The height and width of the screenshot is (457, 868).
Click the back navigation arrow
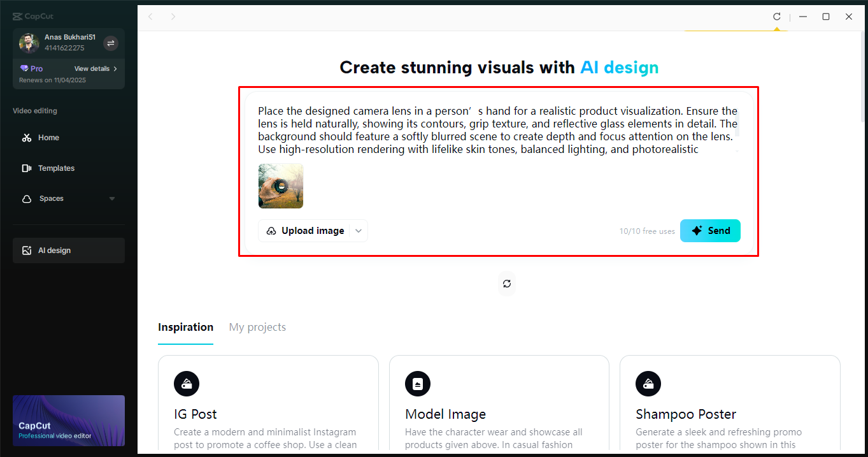point(150,17)
